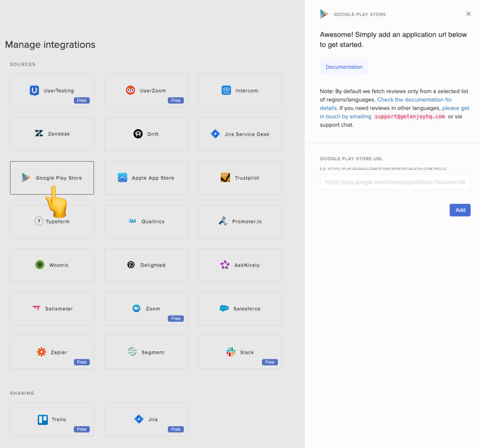Click the Delighted logo icon
Screen dimensions: 481x448
[x=131, y=265]
